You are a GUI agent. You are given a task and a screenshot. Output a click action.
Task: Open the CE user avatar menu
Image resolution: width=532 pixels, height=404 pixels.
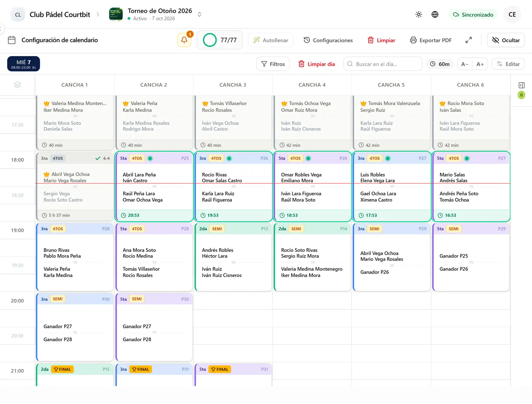[x=512, y=14]
